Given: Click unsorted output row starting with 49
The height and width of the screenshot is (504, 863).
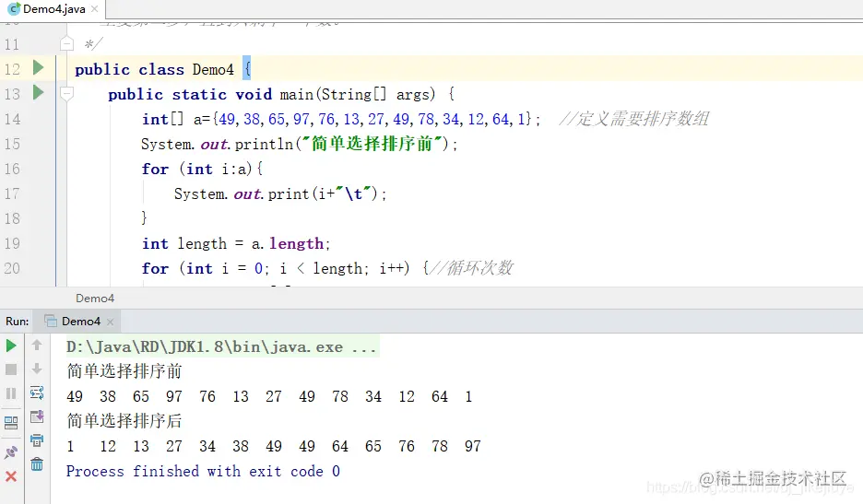Looking at the screenshot, I should pyautogui.click(x=269, y=396).
